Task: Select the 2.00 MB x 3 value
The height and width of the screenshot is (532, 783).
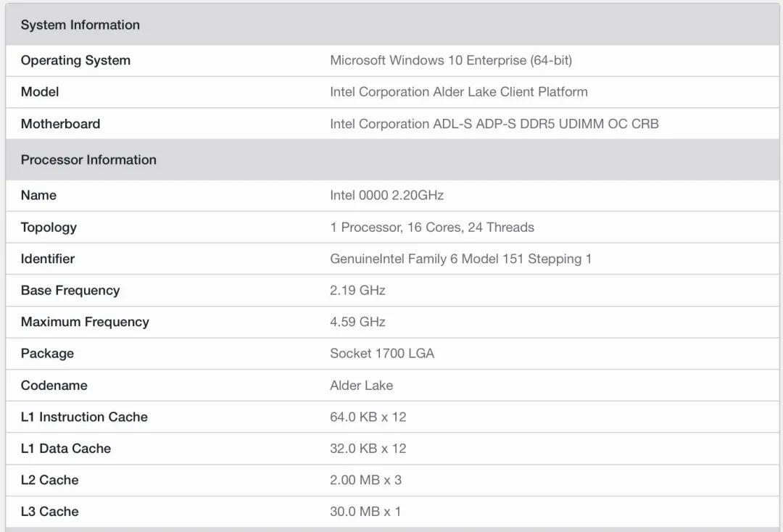Action: (365, 480)
